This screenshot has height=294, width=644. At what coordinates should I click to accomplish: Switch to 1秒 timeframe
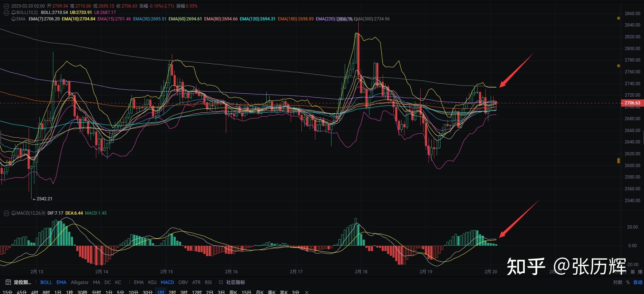coord(69,292)
